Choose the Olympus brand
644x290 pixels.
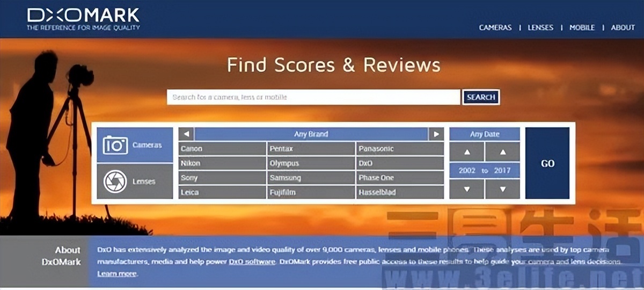pos(311,163)
